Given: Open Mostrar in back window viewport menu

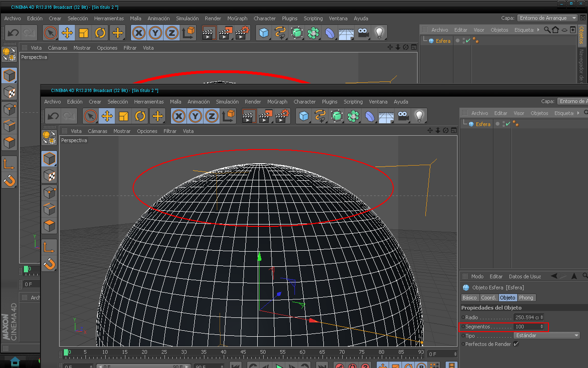Looking at the screenshot, I should pos(82,48).
